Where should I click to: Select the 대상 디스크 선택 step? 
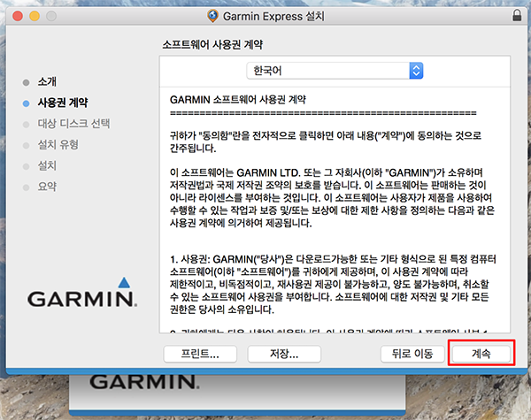(x=73, y=124)
